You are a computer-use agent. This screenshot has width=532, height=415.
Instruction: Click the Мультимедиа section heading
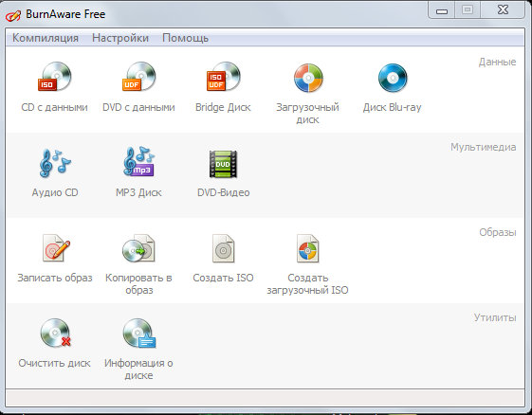[483, 148]
